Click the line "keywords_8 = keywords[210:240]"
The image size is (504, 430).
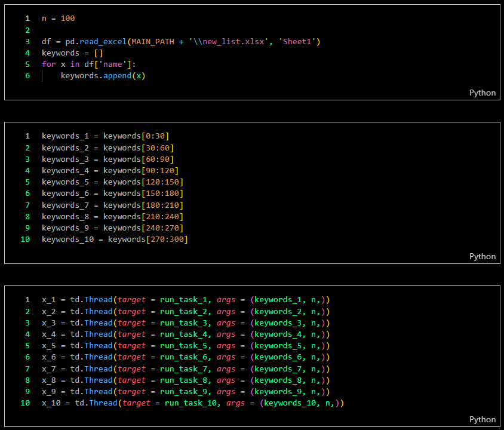[112, 217]
